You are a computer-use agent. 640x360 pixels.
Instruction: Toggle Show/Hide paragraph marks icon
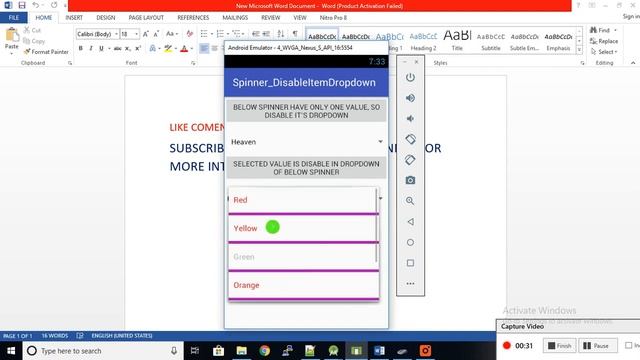pos(295,34)
